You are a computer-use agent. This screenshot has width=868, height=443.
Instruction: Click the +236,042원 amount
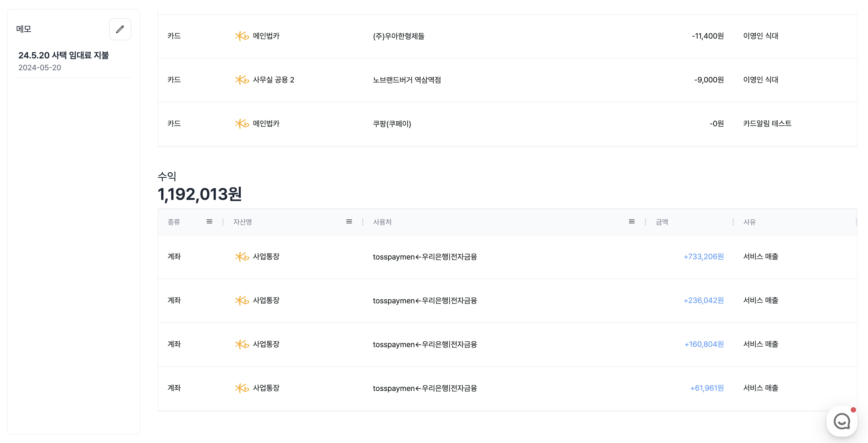[703, 301]
